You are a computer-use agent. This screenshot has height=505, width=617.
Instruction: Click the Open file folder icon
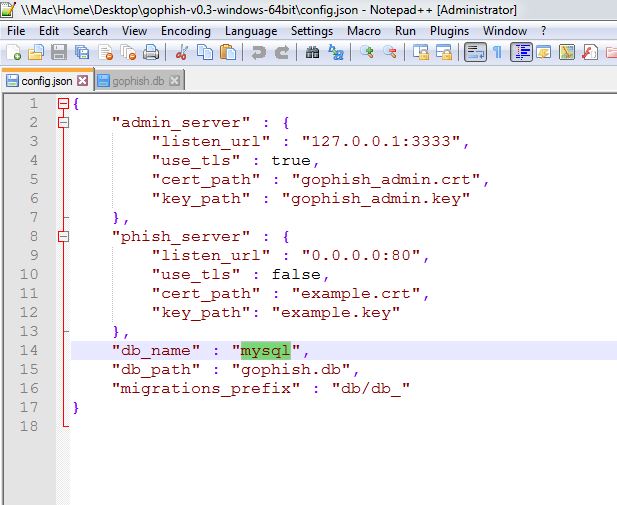click(x=36, y=52)
